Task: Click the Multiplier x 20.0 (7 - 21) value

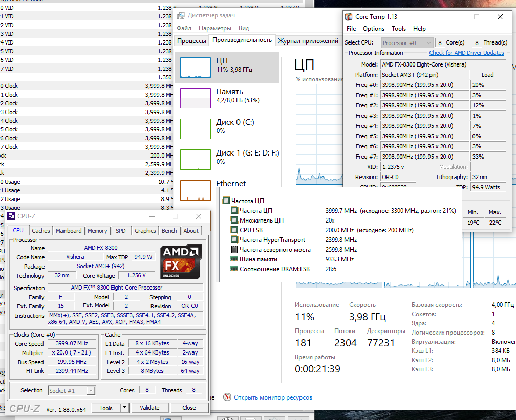Action: pos(72,352)
